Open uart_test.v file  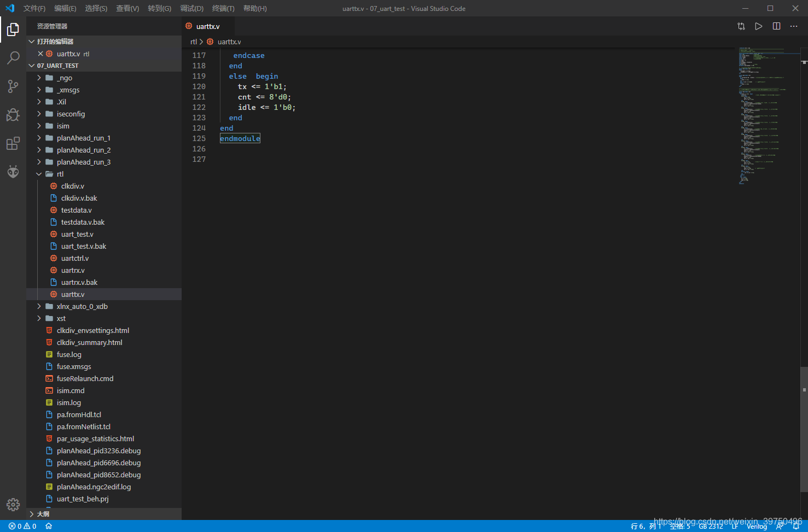(x=104, y=234)
